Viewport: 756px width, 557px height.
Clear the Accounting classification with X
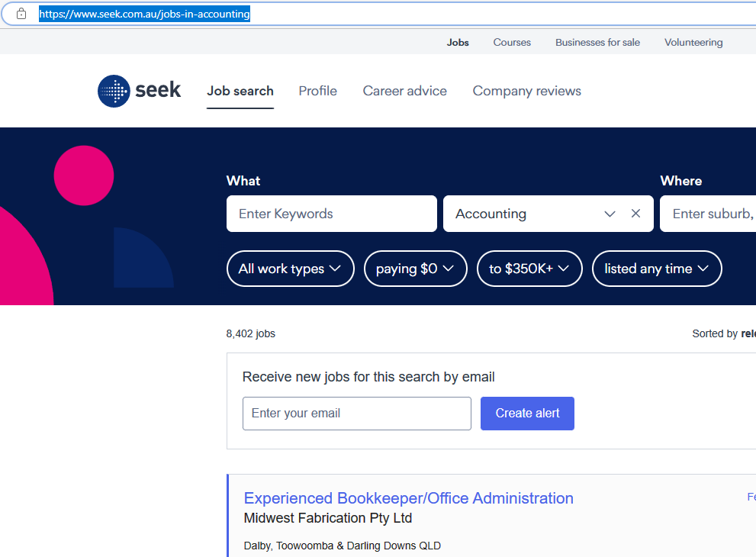click(636, 214)
